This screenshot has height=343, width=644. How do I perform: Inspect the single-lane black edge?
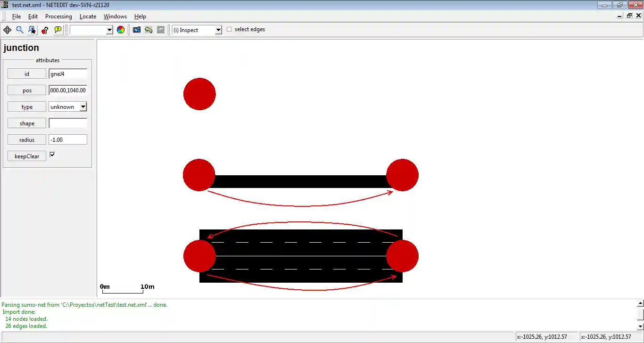click(x=301, y=181)
